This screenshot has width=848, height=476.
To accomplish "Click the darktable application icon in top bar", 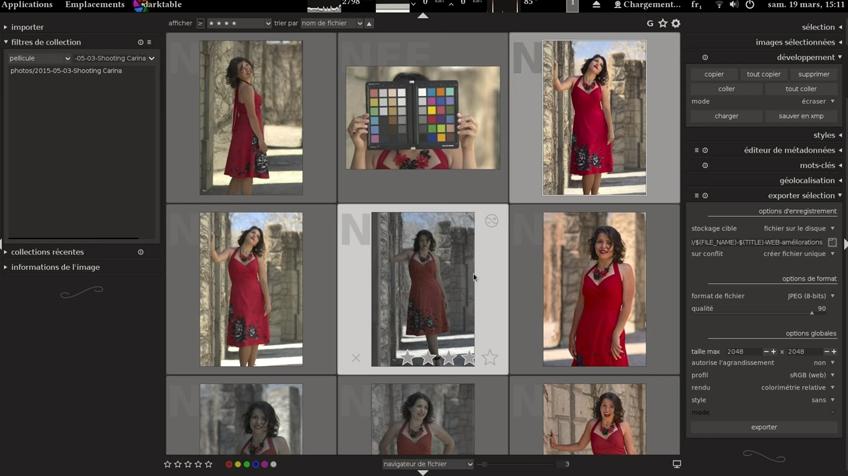I will [139, 5].
